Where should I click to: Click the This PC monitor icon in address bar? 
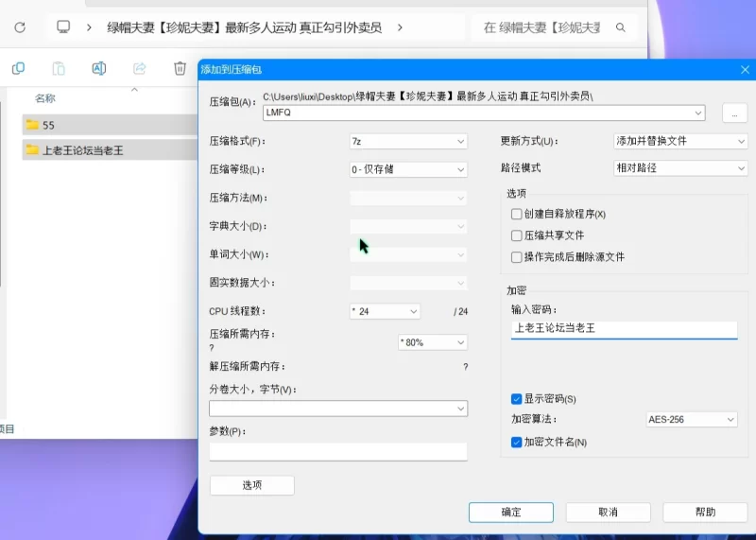63,26
